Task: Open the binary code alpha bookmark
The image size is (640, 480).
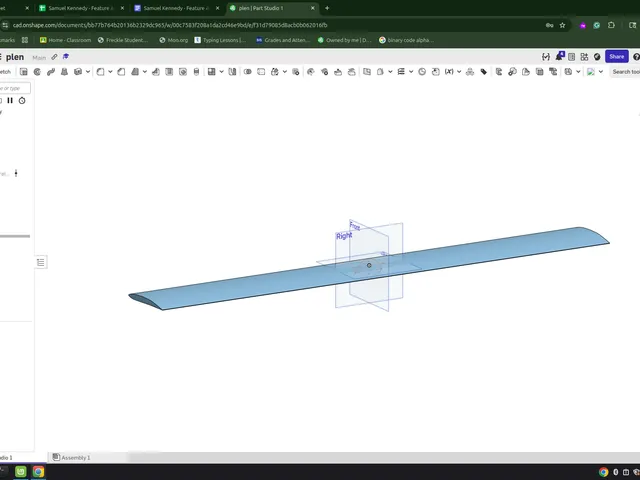Action: tap(407, 40)
